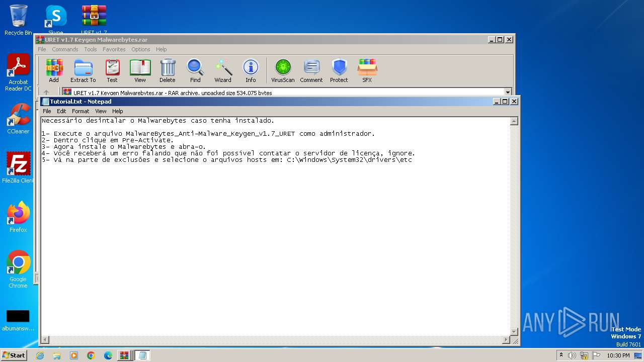Open WinRAR Tools menu
Screen dimensions: 644x362
tap(91, 49)
